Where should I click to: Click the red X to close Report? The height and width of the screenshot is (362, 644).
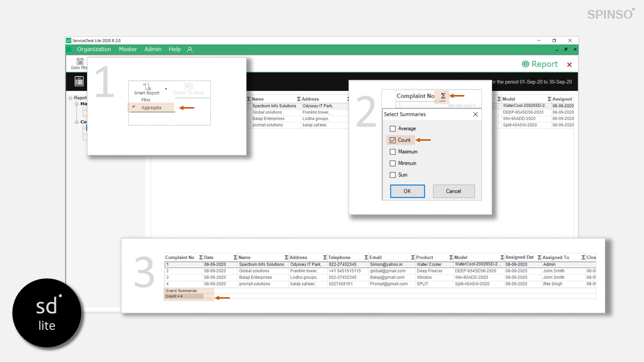[569, 65]
